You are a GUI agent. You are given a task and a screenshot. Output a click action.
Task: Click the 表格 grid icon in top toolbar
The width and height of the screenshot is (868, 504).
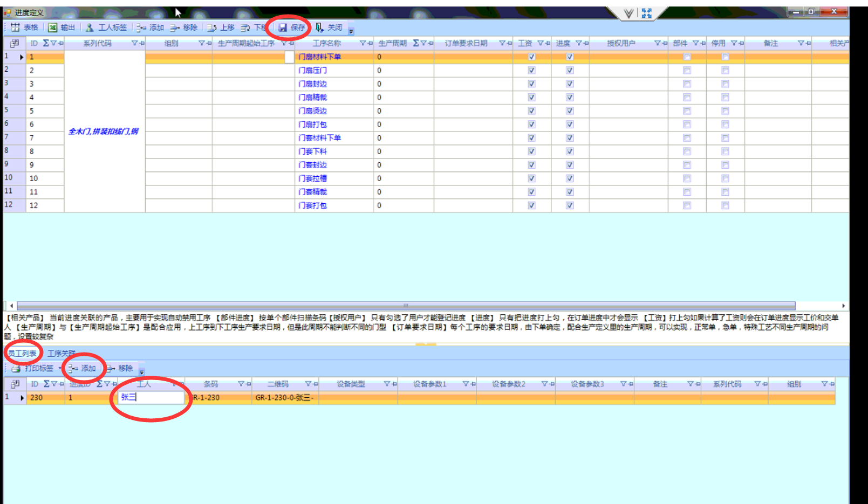pos(15,27)
